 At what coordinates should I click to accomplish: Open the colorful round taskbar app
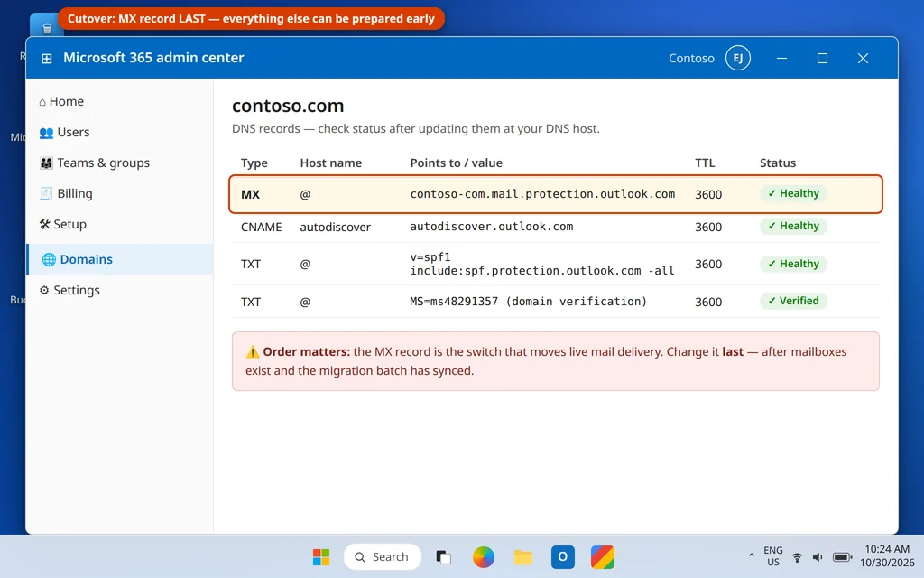click(x=484, y=556)
